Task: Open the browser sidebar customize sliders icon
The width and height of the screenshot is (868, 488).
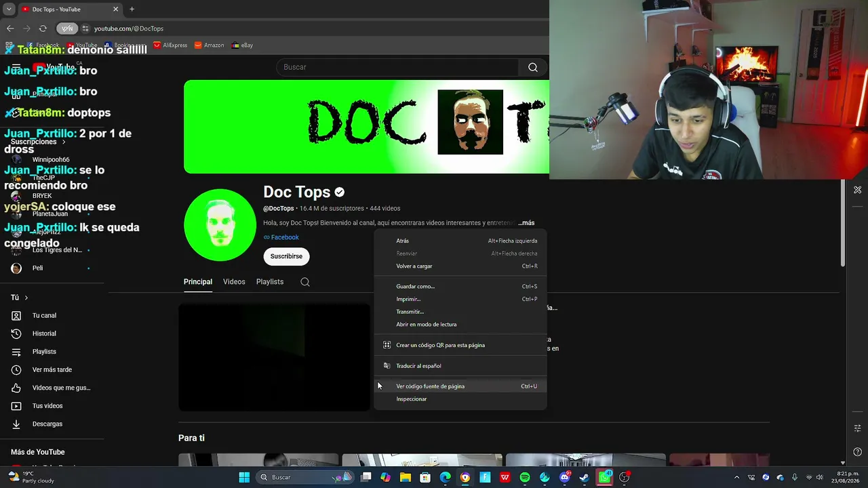Action: point(858,428)
